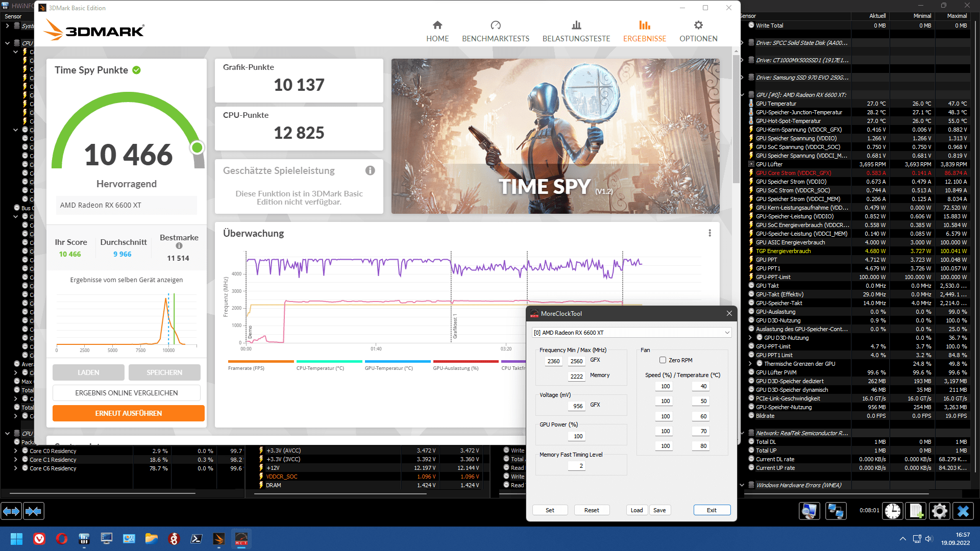Open PowerShell from the Windows taskbar
This screenshot has width=980, height=551.
point(197,539)
